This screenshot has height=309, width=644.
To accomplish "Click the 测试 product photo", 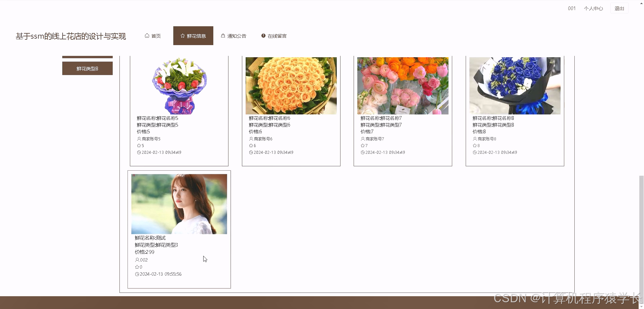I will point(179,204).
